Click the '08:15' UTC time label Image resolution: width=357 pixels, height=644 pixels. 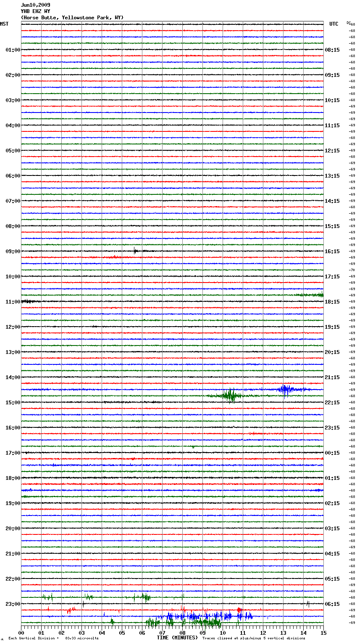tap(332, 50)
